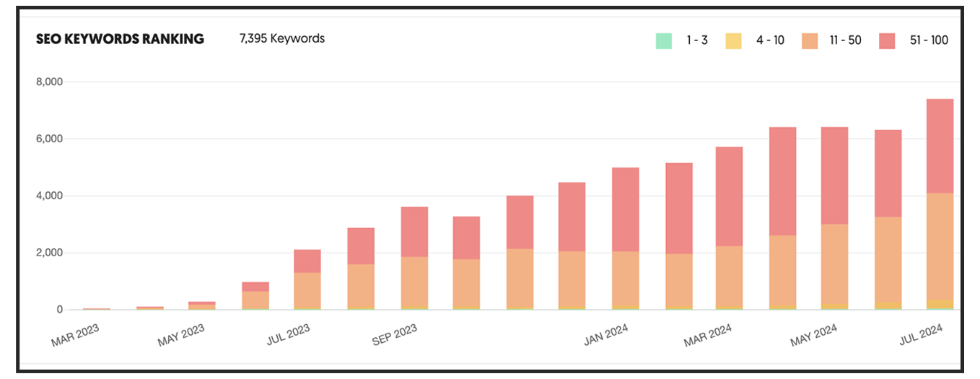Click the SEO KEYWORDS RANKING title

pyautogui.click(x=120, y=39)
